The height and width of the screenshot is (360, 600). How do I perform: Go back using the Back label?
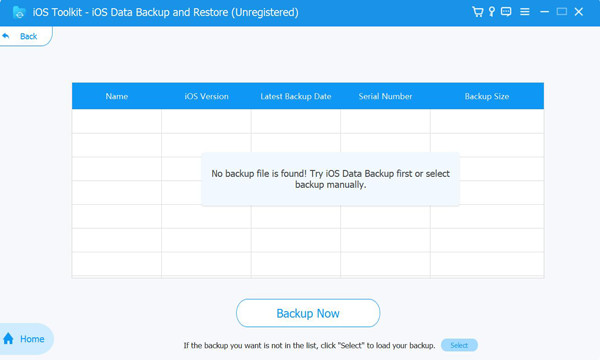(28, 36)
